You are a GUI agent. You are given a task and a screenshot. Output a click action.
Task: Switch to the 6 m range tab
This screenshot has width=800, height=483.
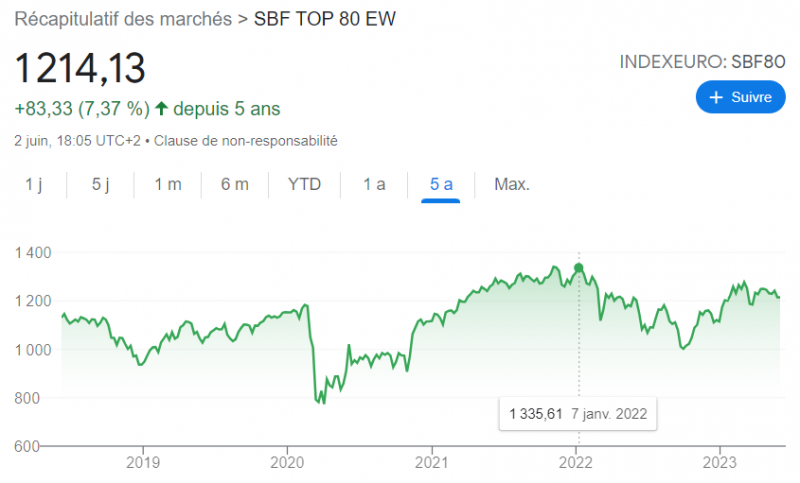point(234,184)
